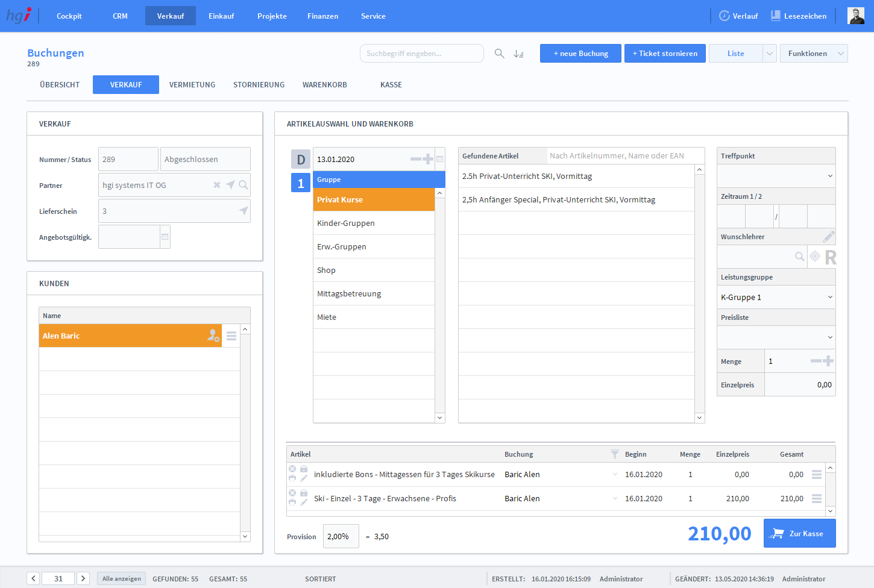Viewport: 874px width, 588px height.
Task: Click the sort order icon in header
Action: tap(518, 54)
